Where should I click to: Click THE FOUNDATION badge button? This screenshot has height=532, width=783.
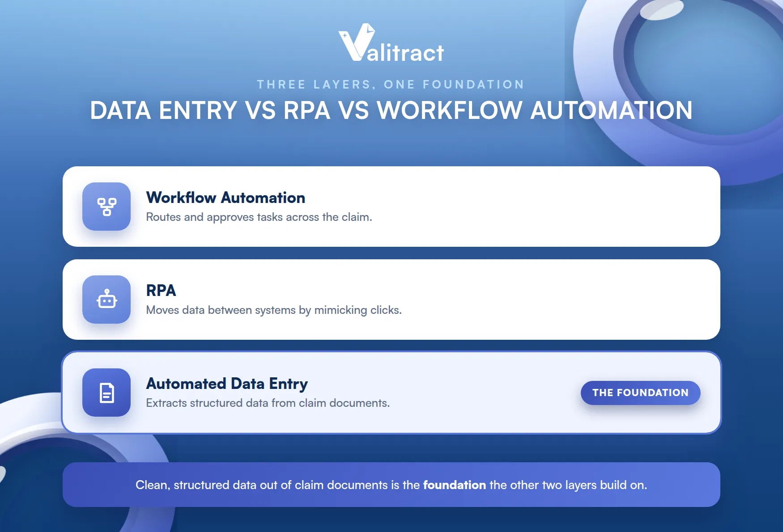click(640, 393)
